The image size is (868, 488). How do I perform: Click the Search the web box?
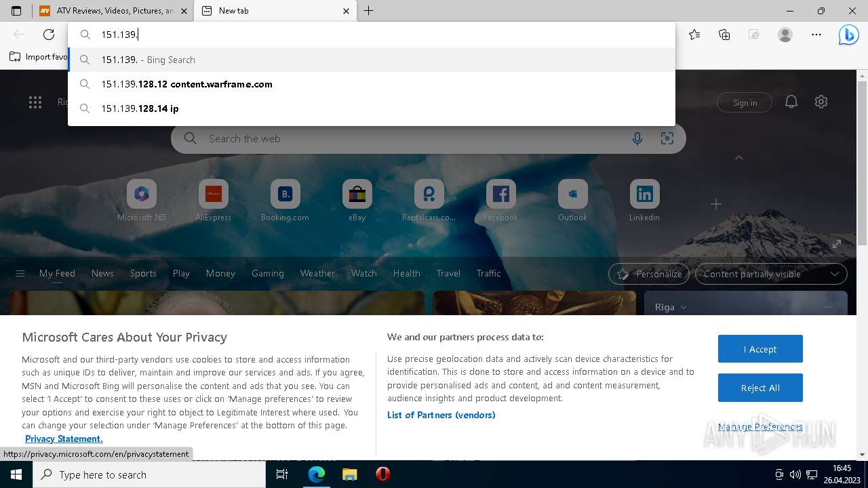[x=429, y=138]
